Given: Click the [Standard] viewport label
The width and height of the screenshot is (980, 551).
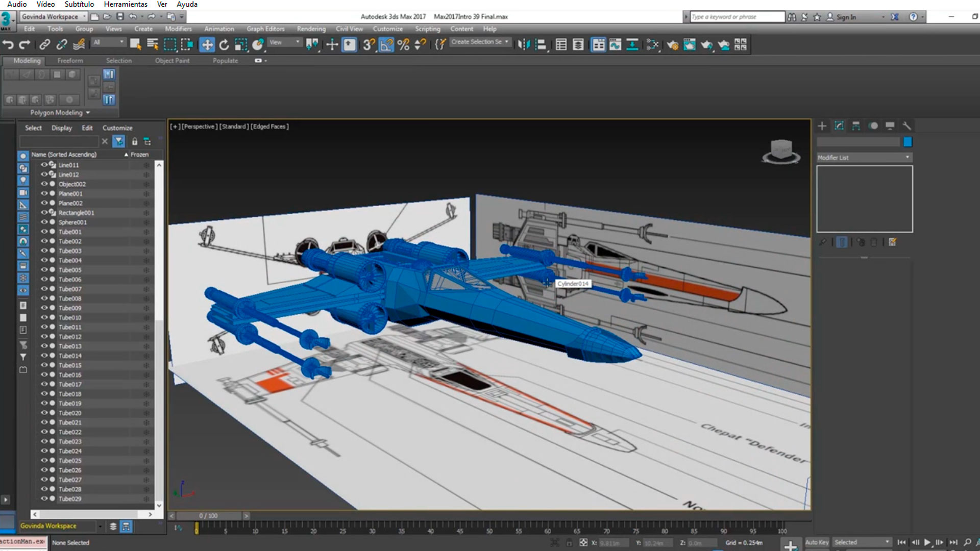Looking at the screenshot, I should coord(234,127).
